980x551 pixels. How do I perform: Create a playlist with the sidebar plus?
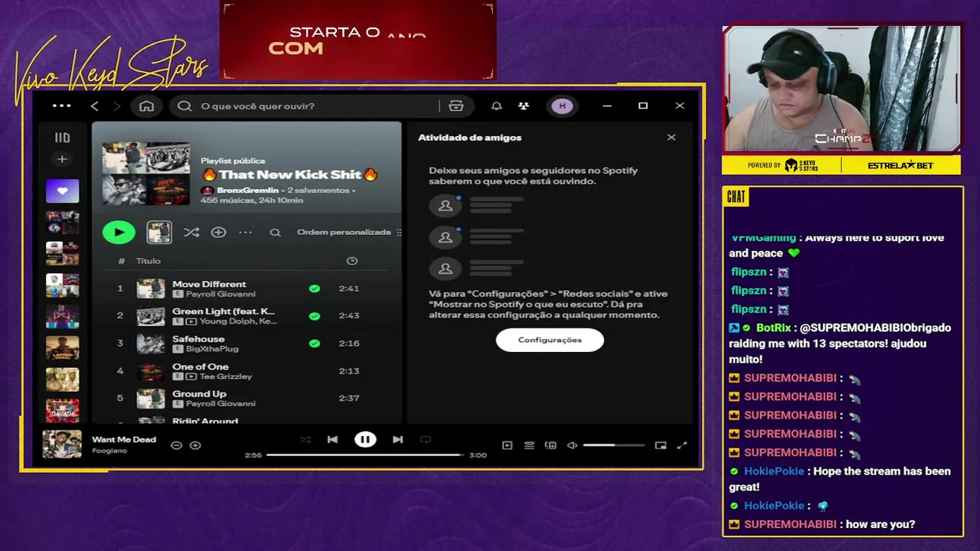click(x=62, y=159)
